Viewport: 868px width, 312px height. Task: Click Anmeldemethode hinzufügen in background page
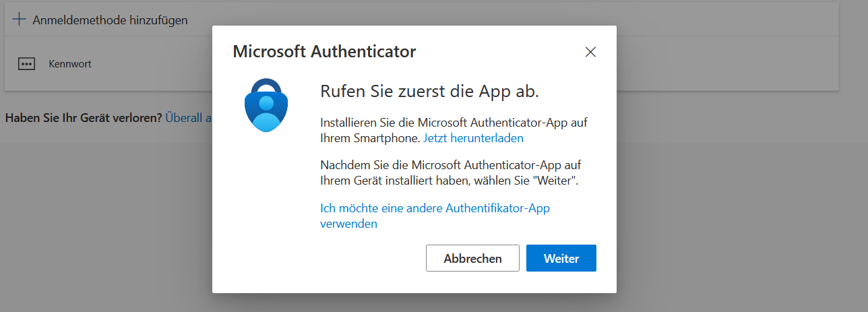click(x=110, y=20)
